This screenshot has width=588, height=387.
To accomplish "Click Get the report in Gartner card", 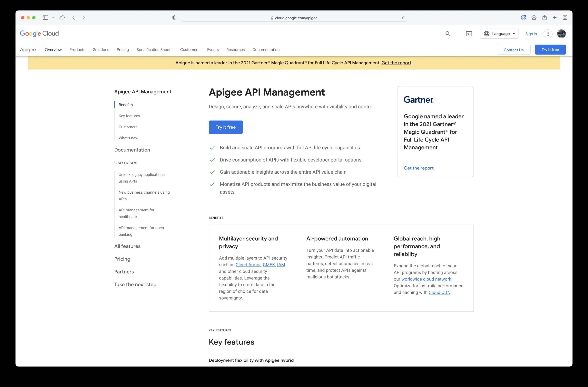I will (x=418, y=168).
